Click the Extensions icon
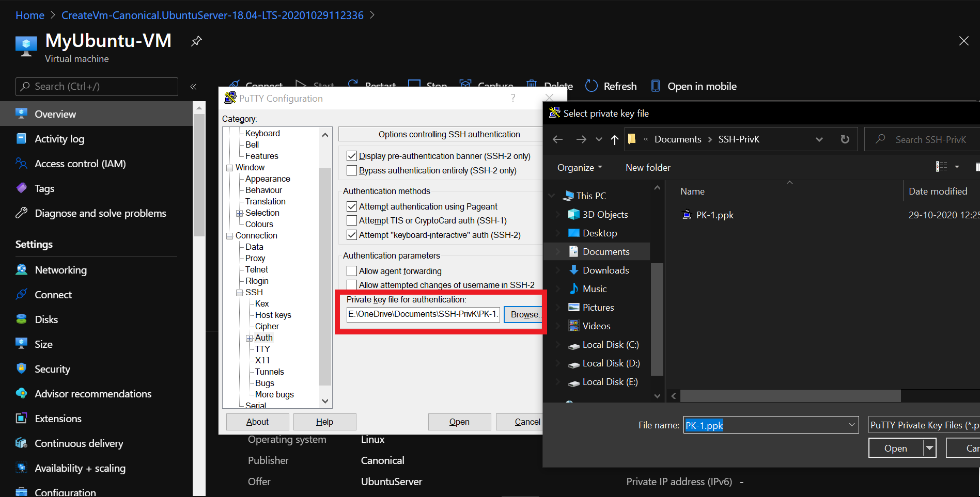Screen dimensions: 980x497 pos(21,418)
